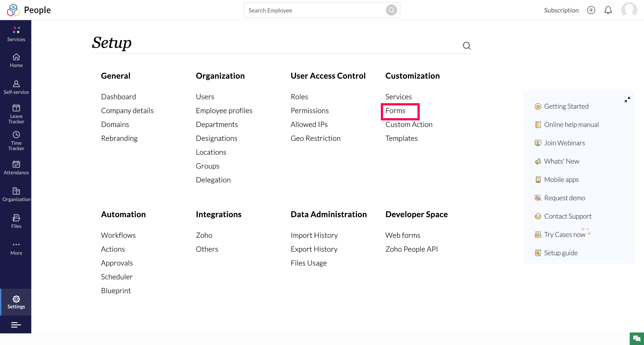The height and width of the screenshot is (345, 644).
Task: Open Subscription link in header
Action: (561, 10)
